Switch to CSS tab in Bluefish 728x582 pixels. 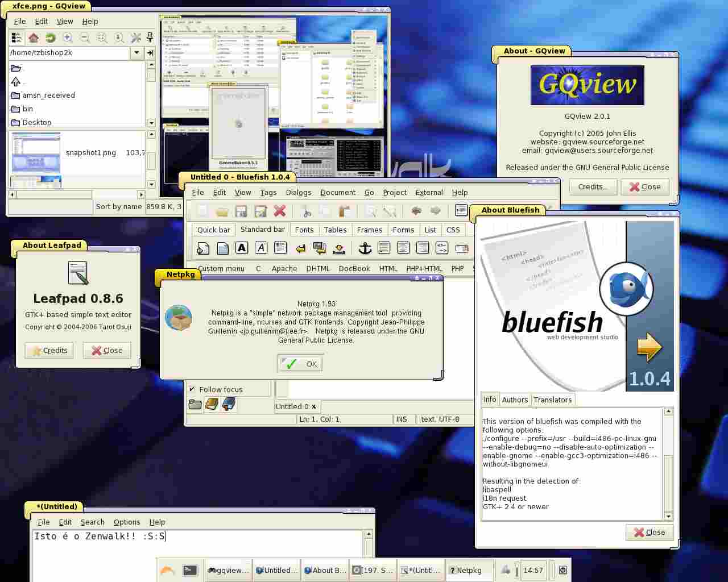click(x=453, y=230)
